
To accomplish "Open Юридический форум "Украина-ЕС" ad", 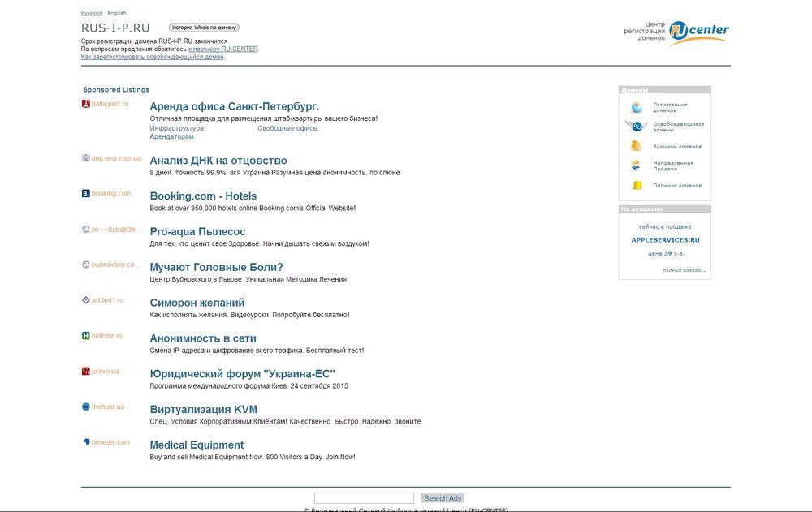I will tap(242, 374).
